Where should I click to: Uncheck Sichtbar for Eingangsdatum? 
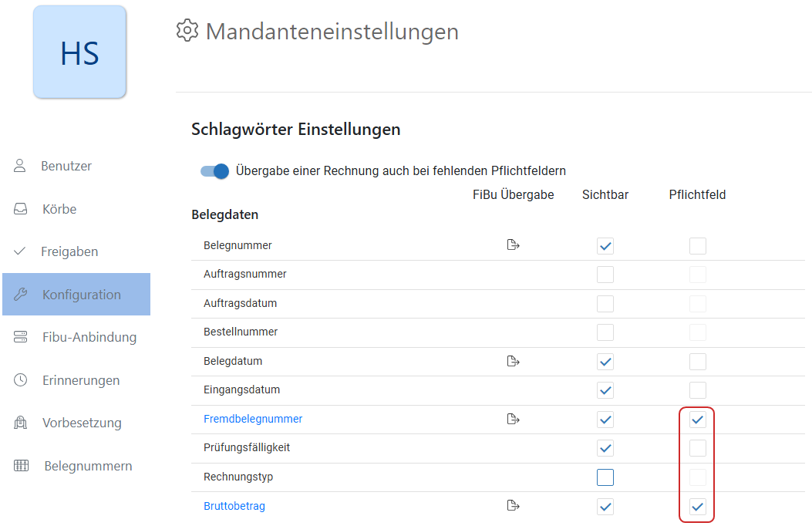click(605, 390)
